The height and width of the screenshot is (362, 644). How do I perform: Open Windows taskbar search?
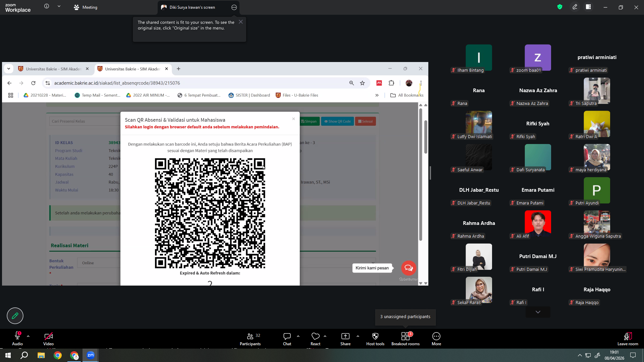[24, 355]
